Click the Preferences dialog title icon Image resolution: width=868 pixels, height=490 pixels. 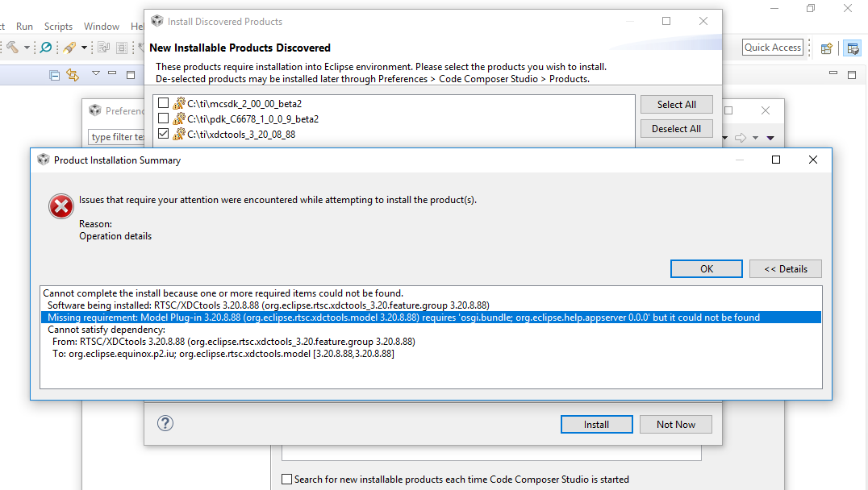[x=95, y=110]
